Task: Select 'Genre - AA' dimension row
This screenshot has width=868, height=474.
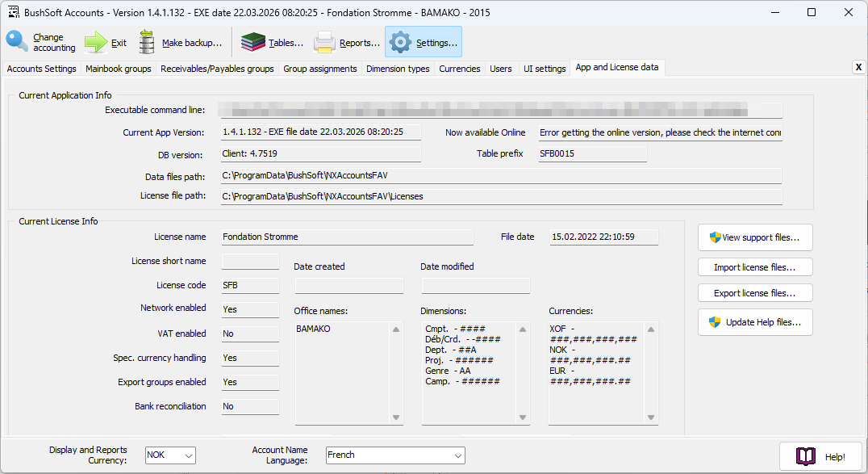Action: tap(448, 371)
